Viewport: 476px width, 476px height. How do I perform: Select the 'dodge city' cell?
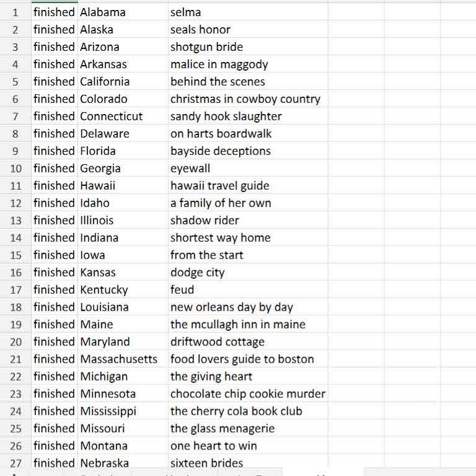point(198,272)
